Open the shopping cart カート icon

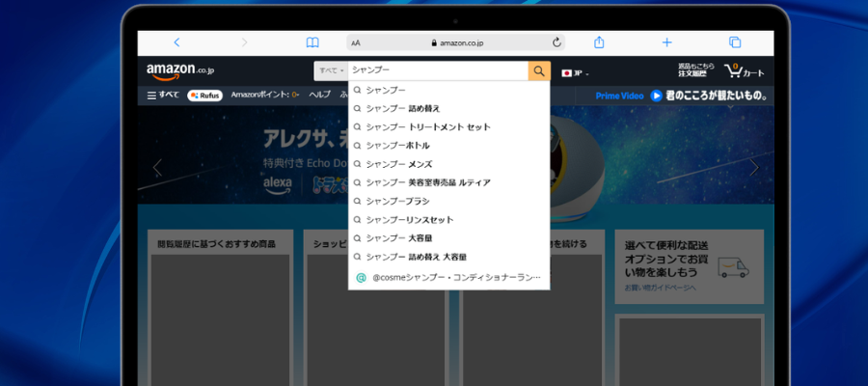tap(744, 70)
